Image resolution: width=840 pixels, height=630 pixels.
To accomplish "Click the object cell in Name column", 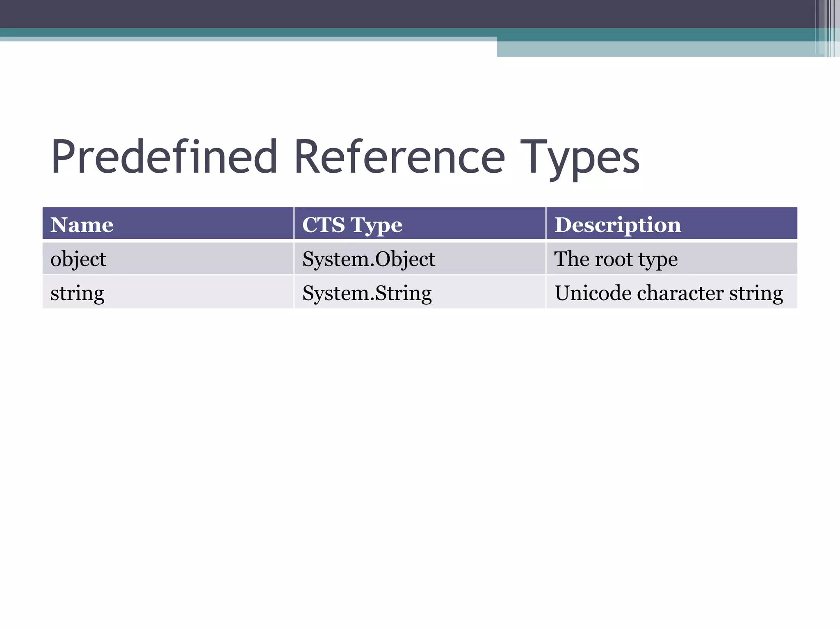I will 78,259.
